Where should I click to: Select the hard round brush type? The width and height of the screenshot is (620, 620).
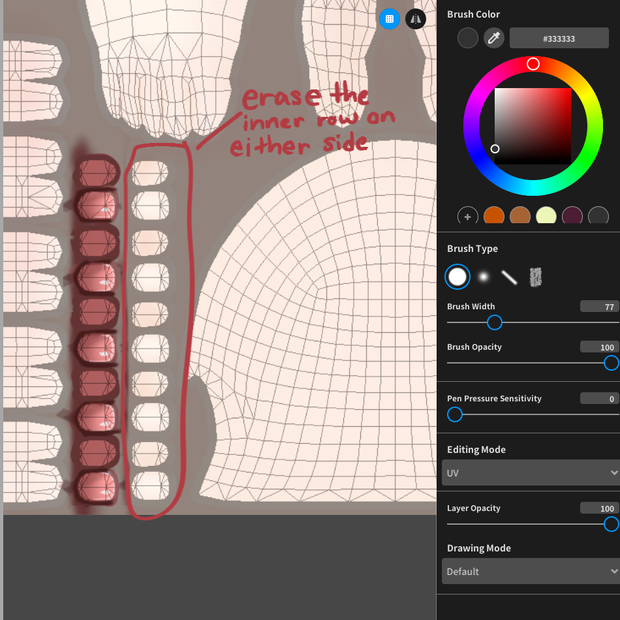tap(457, 277)
